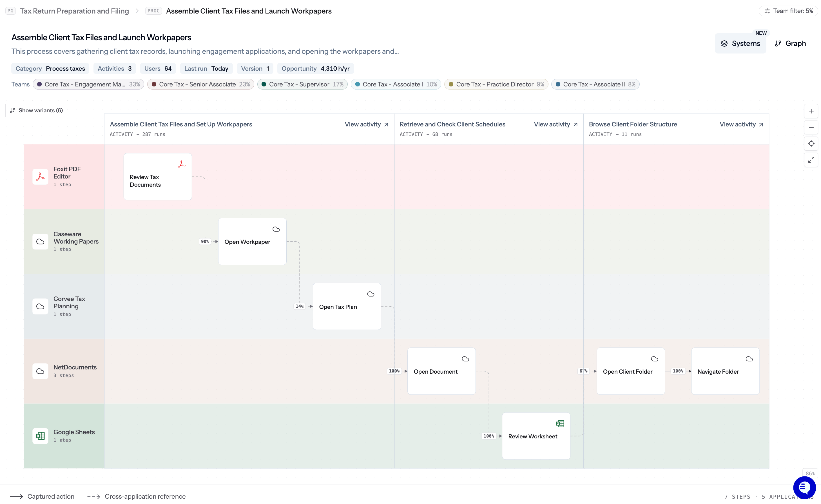Click the Google Sheets lane spreadsheet icon
This screenshot has height=504, width=821.
click(x=40, y=436)
